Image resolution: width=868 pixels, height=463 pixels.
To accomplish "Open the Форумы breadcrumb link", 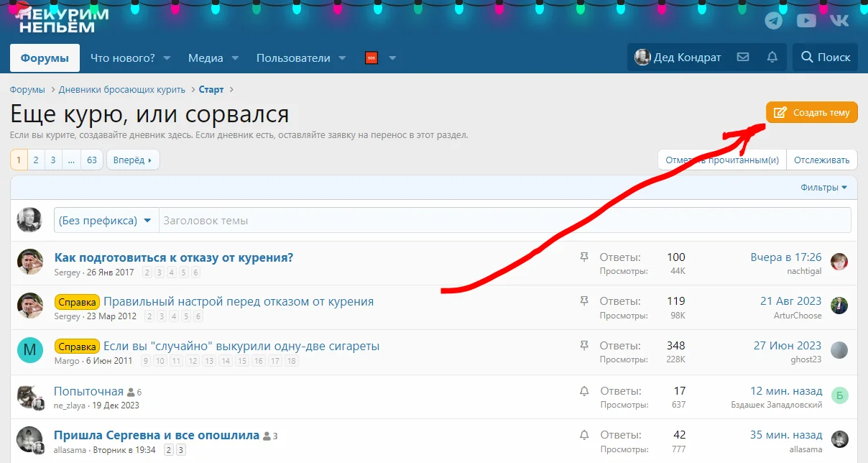I will coord(27,90).
